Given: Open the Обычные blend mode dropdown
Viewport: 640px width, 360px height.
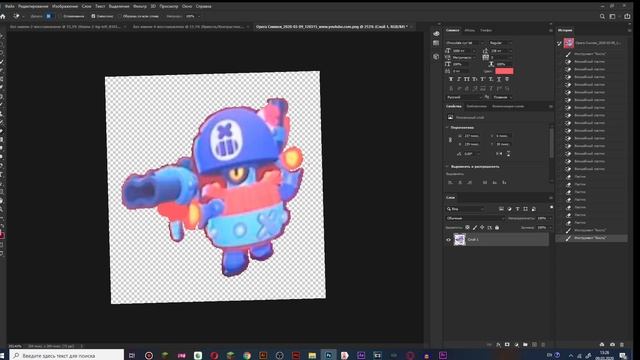Looking at the screenshot, I should click(475, 218).
